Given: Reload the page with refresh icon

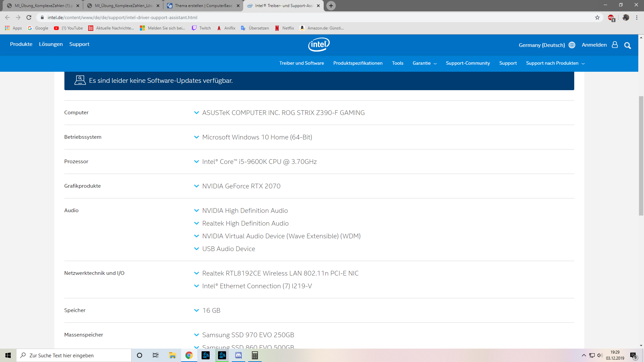Looking at the screenshot, I should tap(29, 17).
